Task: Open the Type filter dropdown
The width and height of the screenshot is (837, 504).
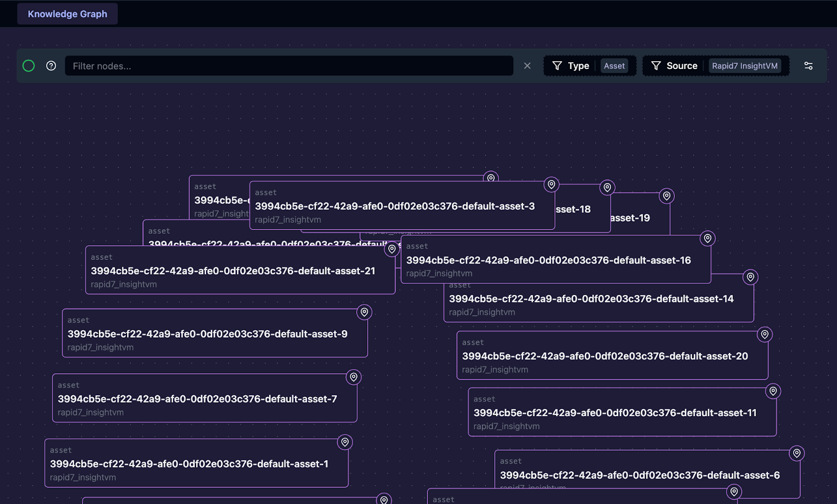Action: pos(579,65)
